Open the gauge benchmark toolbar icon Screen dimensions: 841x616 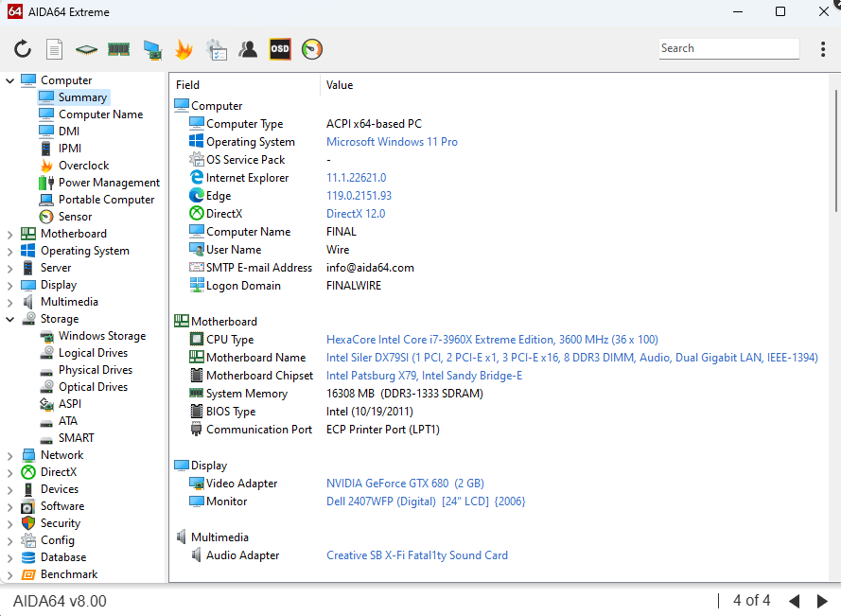pyautogui.click(x=312, y=49)
